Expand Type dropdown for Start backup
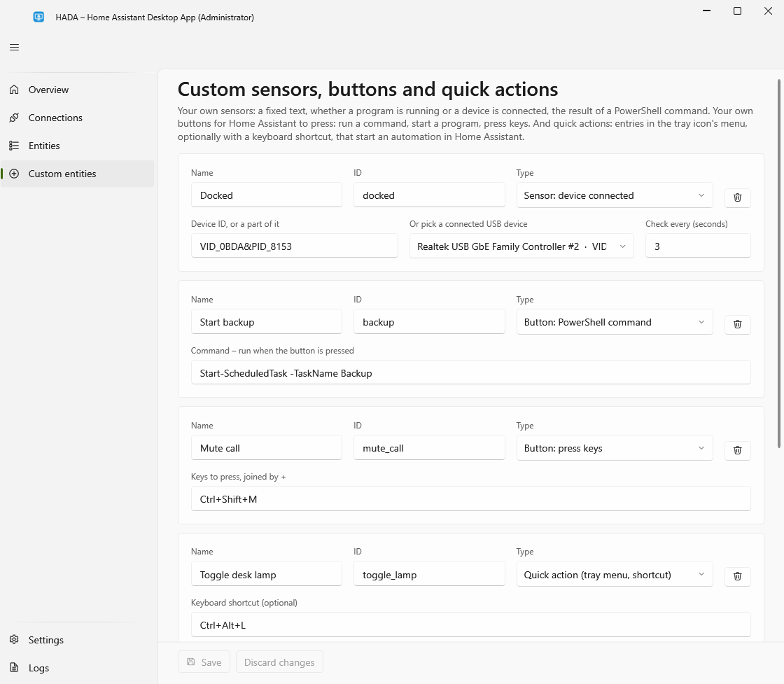The height and width of the screenshot is (684, 784). tap(615, 323)
